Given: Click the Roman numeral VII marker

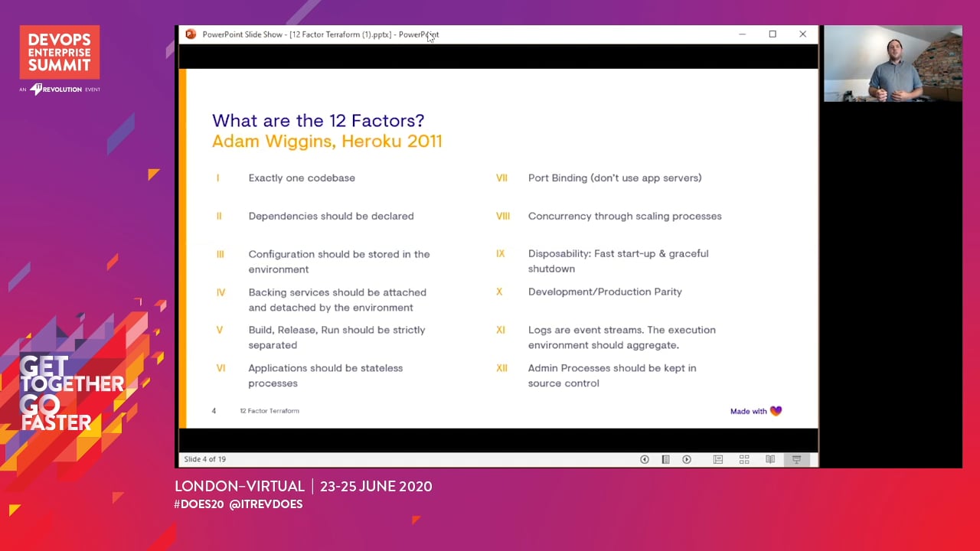Looking at the screenshot, I should tap(501, 178).
